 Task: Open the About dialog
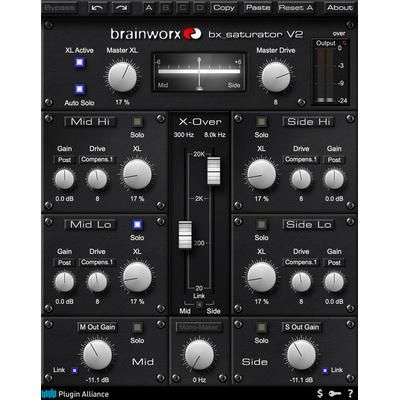(339, 7)
